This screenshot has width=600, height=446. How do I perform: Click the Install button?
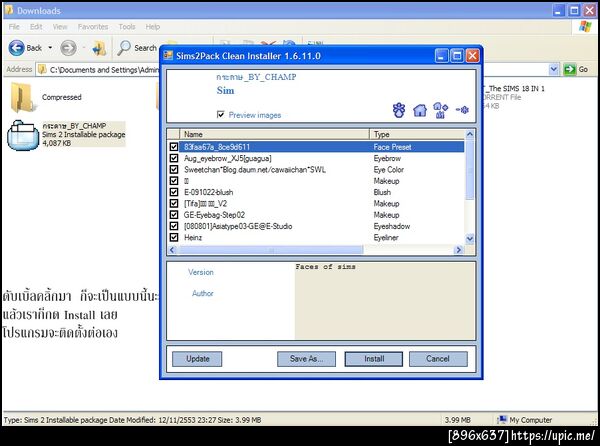[x=374, y=359]
